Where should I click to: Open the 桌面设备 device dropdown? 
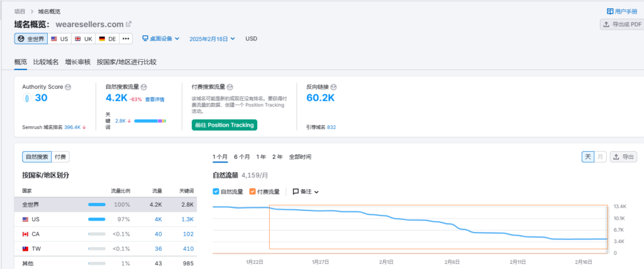161,39
